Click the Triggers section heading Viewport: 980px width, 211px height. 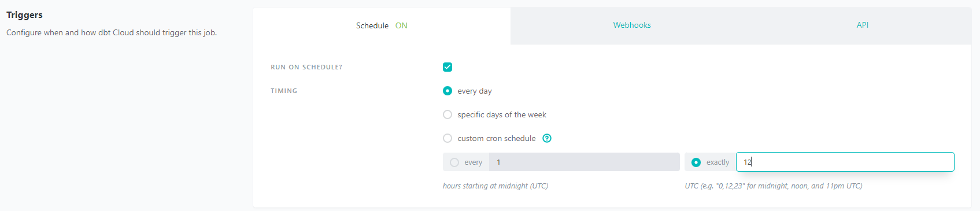pyautogui.click(x=24, y=14)
